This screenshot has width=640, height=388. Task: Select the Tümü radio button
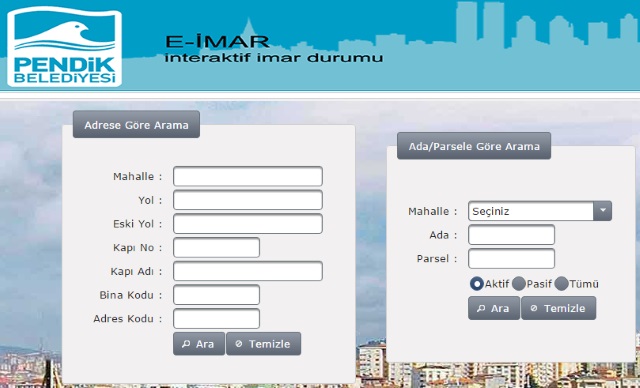tap(561, 284)
